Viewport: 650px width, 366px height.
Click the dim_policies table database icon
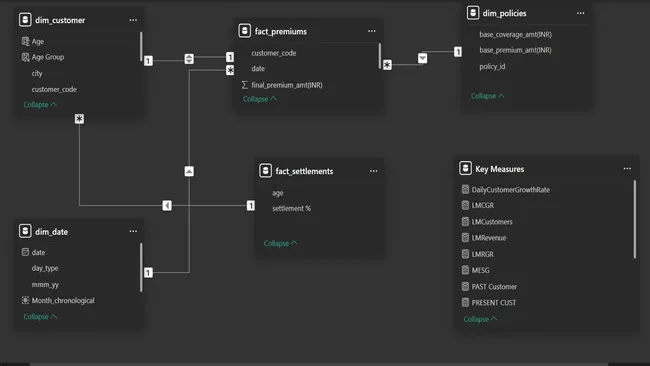pos(473,13)
